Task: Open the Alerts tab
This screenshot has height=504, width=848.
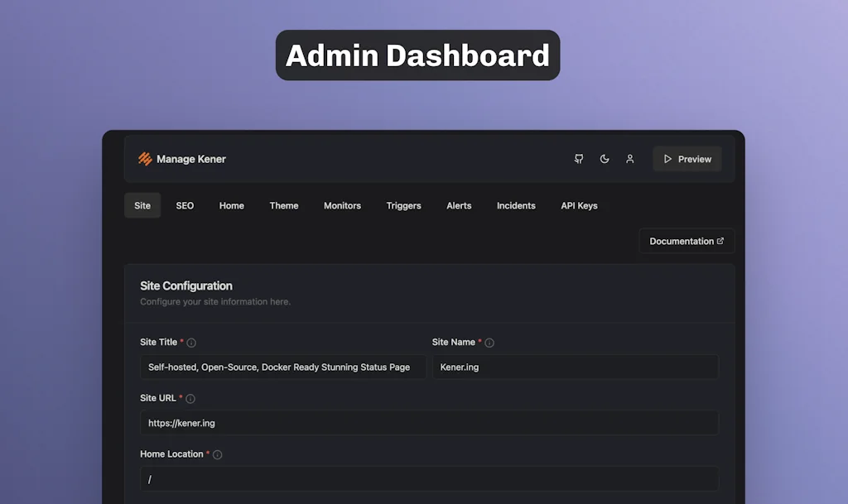Action: point(459,205)
